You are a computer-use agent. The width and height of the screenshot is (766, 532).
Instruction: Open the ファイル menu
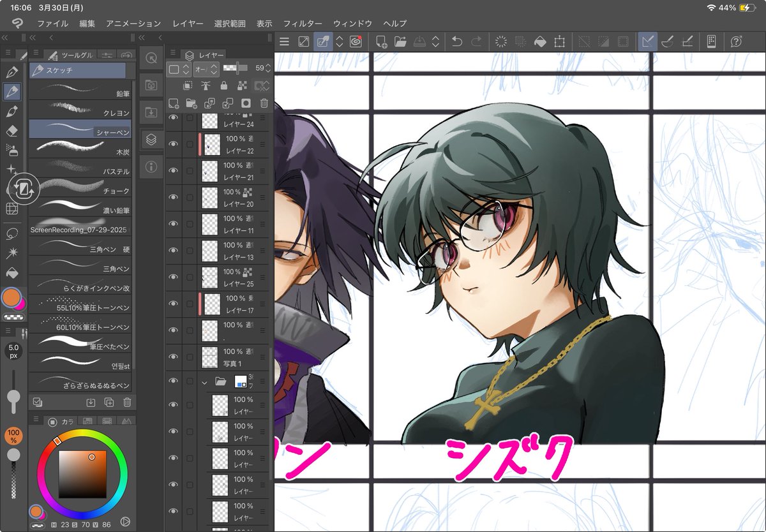52,24
